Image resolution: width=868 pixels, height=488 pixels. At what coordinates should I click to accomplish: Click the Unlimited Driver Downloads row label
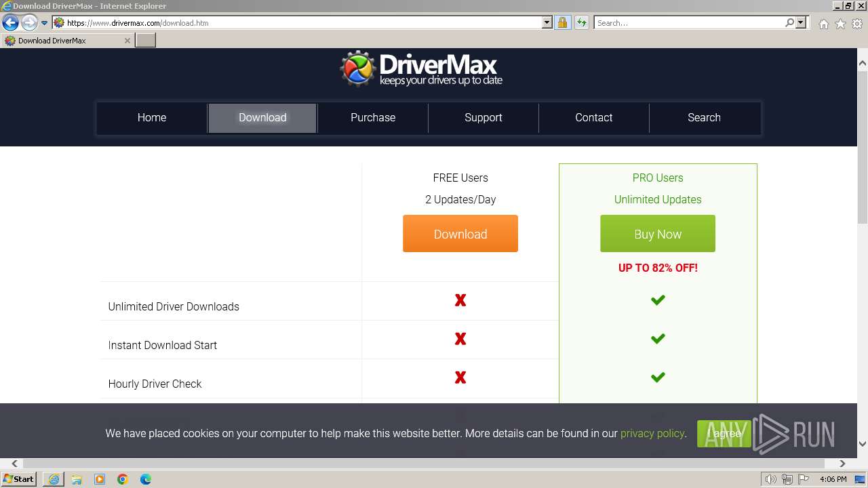pyautogui.click(x=174, y=307)
